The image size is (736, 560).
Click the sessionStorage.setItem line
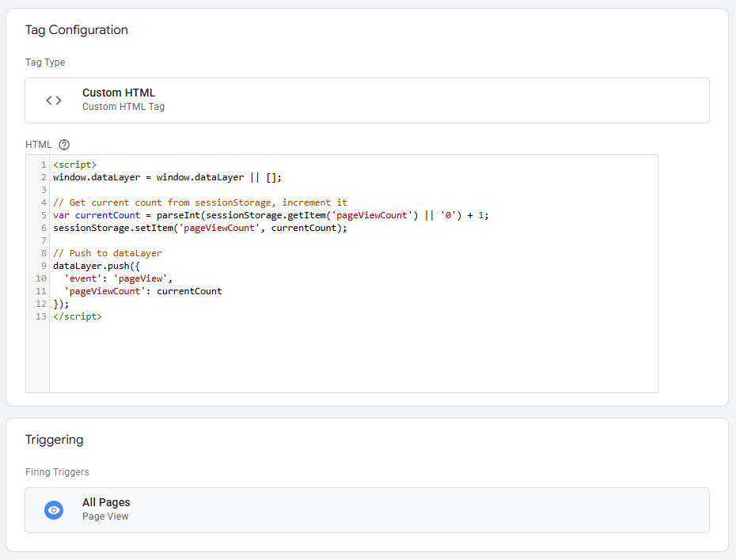point(200,228)
